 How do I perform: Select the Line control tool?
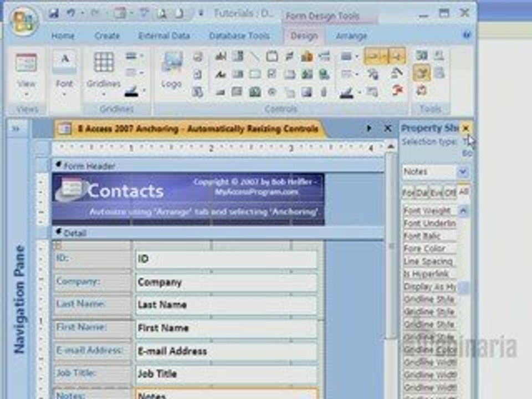[255, 57]
